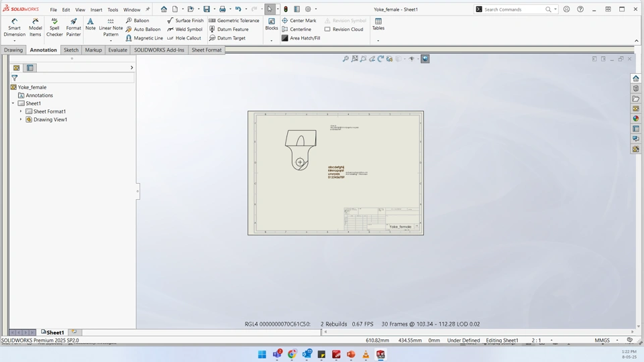Expand the feature manager panel arrow
644x362 pixels.
pyautogui.click(x=132, y=67)
